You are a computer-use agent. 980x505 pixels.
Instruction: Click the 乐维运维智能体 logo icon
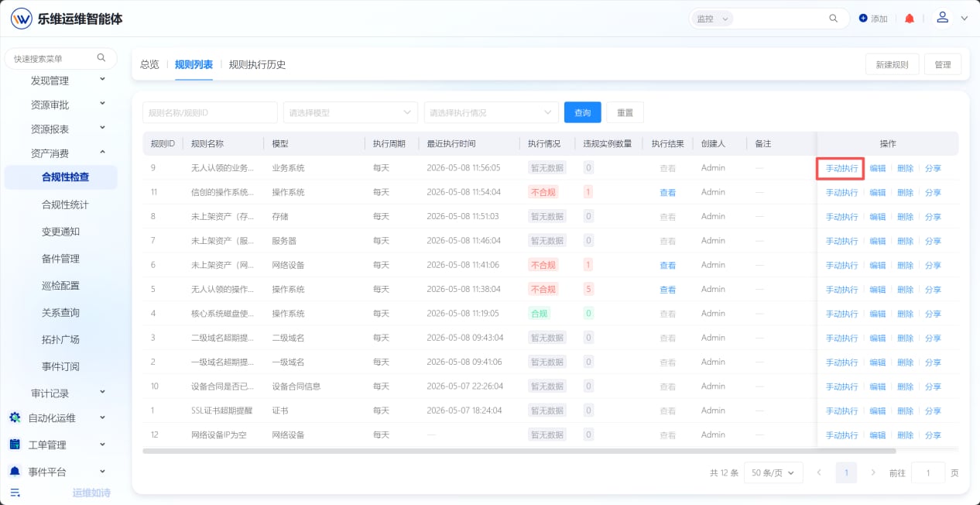pyautogui.click(x=21, y=19)
